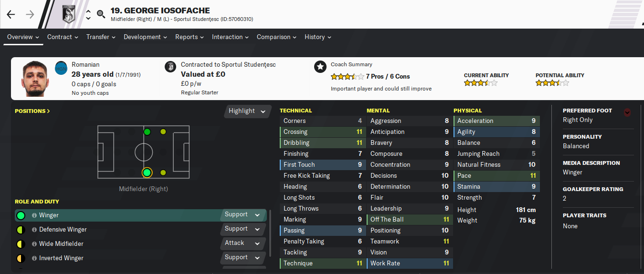Select the Midfielder Right position dot on pitch
This screenshot has height=274, width=644.
click(x=147, y=173)
